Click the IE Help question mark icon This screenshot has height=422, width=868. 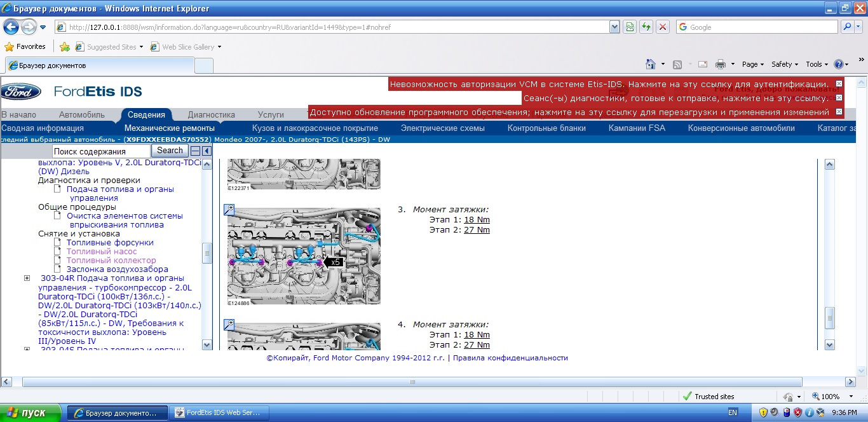(838, 64)
